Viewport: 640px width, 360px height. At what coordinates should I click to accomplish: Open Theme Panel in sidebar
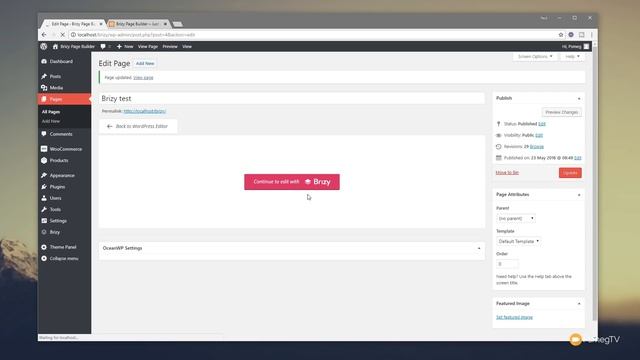click(64, 247)
